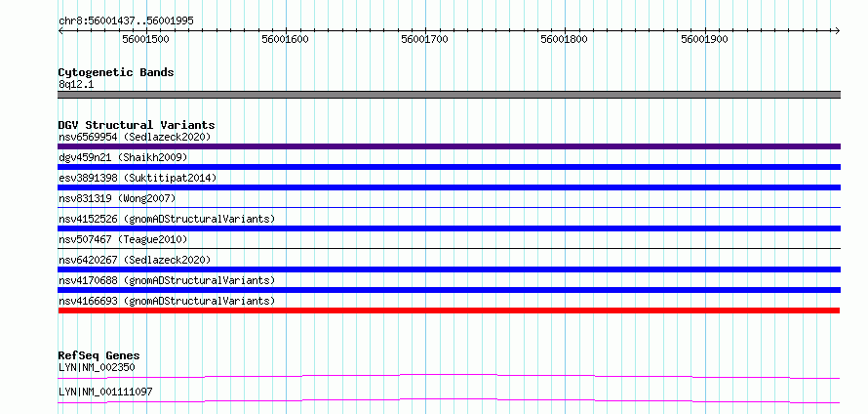Click the thin black nsv507467 variant line
Screen dimensions: 868x414
click(x=449, y=249)
